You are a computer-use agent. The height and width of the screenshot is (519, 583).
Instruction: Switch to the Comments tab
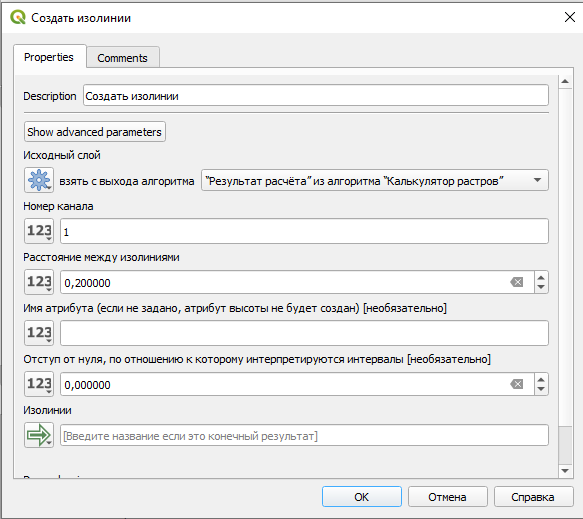pos(123,58)
